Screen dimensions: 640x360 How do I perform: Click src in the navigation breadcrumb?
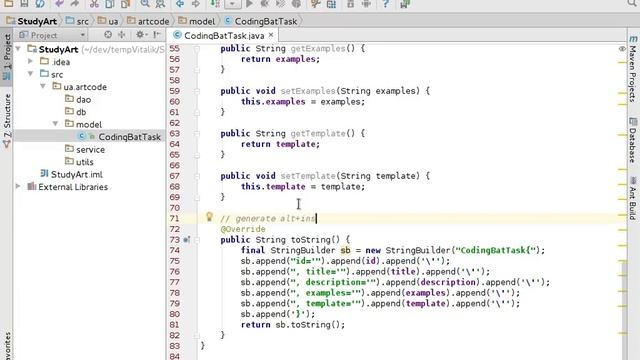[x=77, y=21]
